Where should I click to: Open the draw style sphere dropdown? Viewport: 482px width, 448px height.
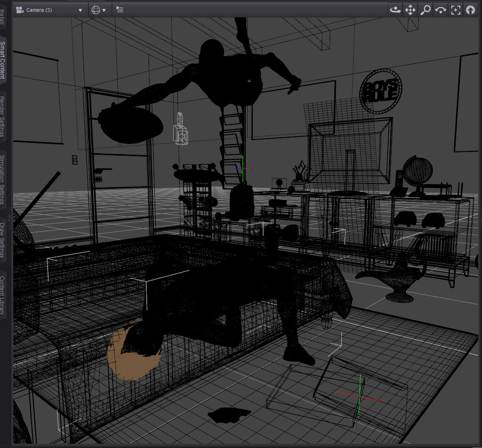coord(99,10)
